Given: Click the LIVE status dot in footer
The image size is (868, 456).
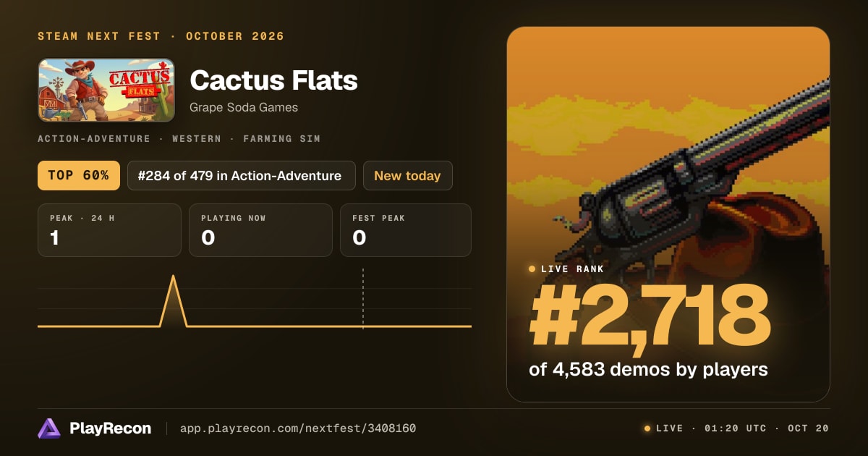Looking at the screenshot, I should (647, 428).
